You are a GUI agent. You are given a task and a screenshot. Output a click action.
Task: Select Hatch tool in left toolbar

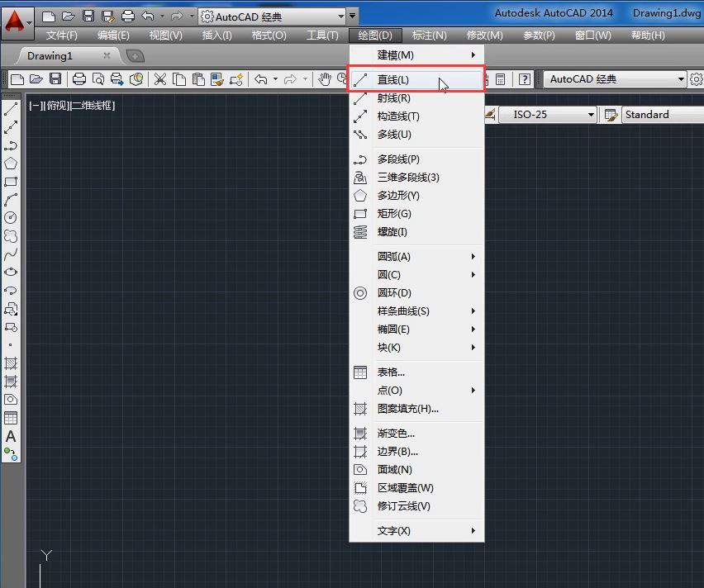(11, 363)
